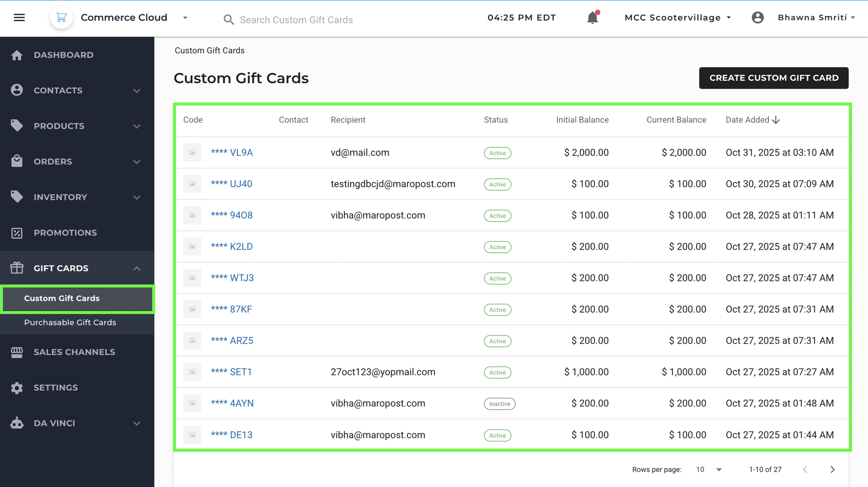
Task: Open the Settings menu item
Action: (77, 388)
